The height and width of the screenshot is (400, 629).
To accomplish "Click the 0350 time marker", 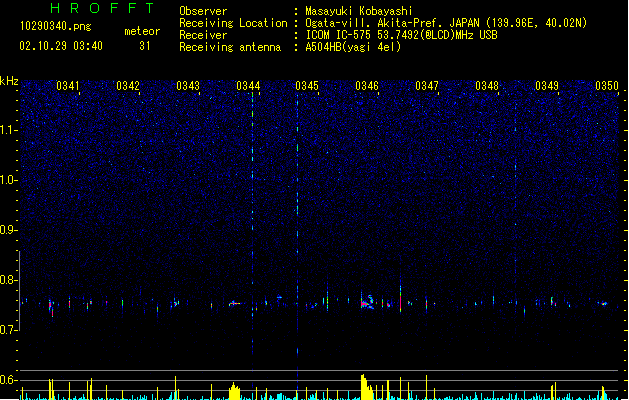I will pyautogui.click(x=607, y=86).
